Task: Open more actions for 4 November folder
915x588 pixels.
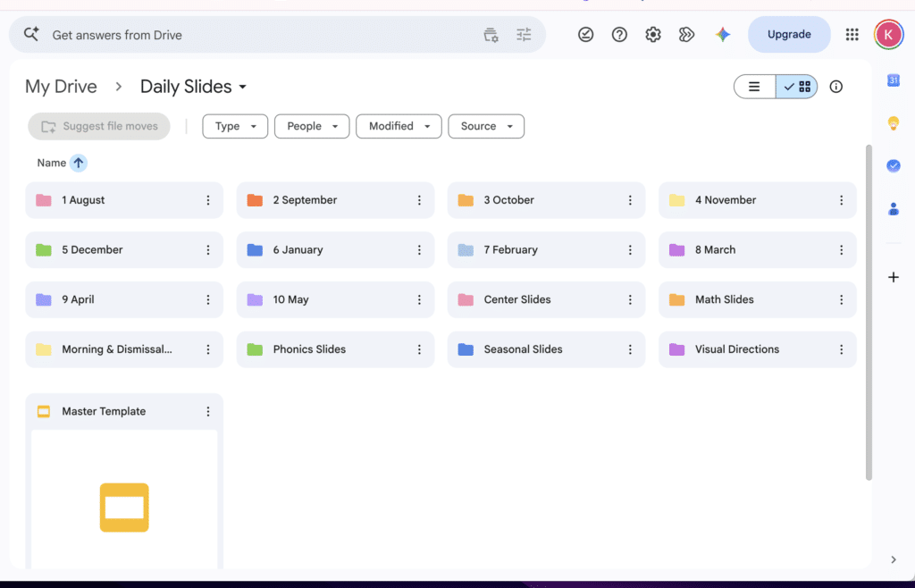Action: tap(842, 200)
